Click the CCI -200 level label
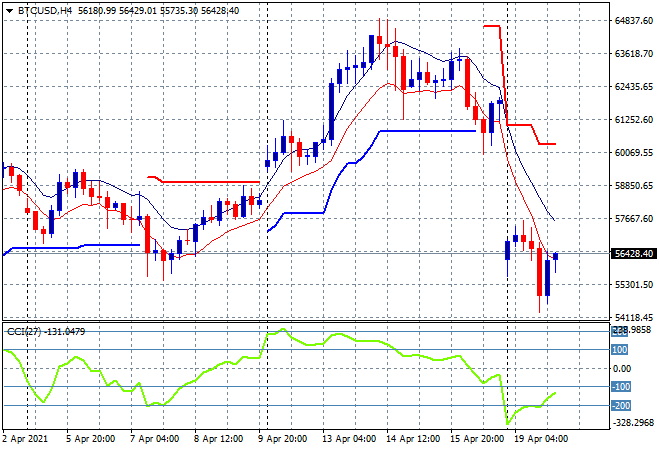The image size is (660, 450). [621, 406]
